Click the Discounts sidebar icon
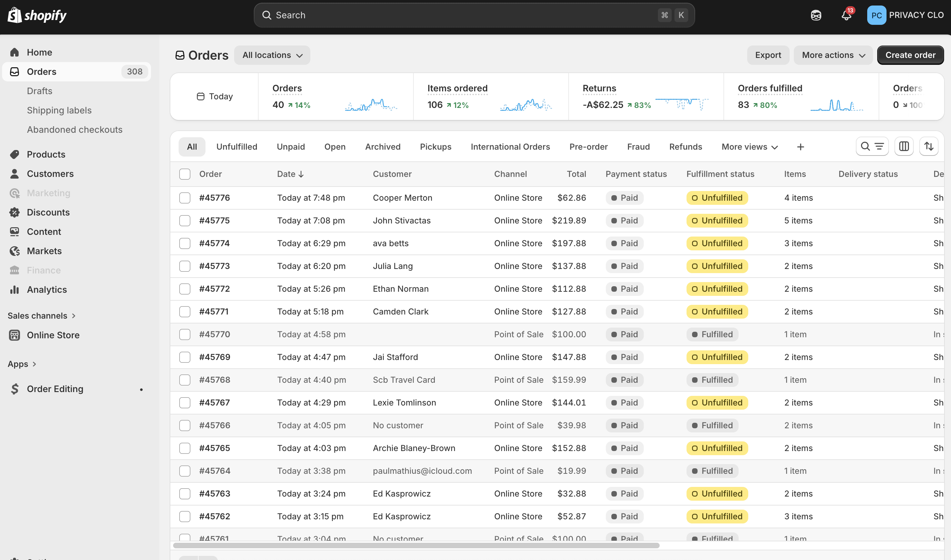951x560 pixels. click(15, 212)
